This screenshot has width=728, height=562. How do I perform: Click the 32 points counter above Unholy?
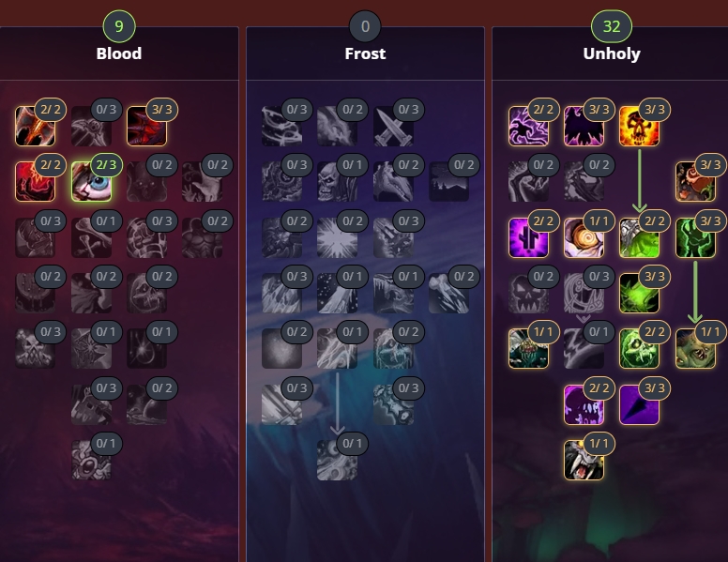(612, 26)
